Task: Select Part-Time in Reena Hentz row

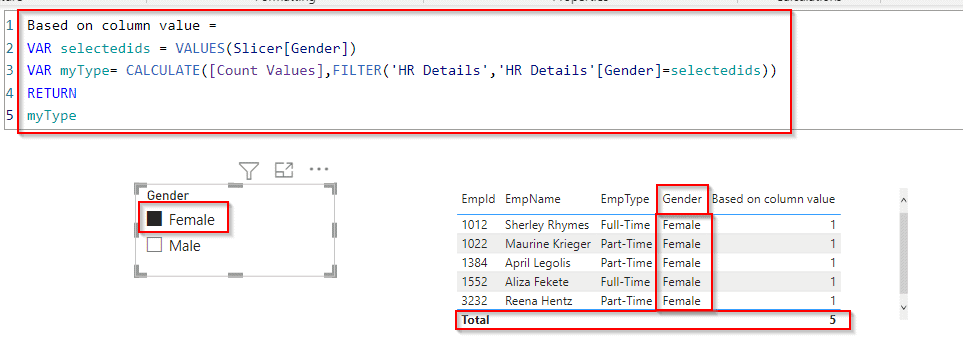Action: [626, 301]
